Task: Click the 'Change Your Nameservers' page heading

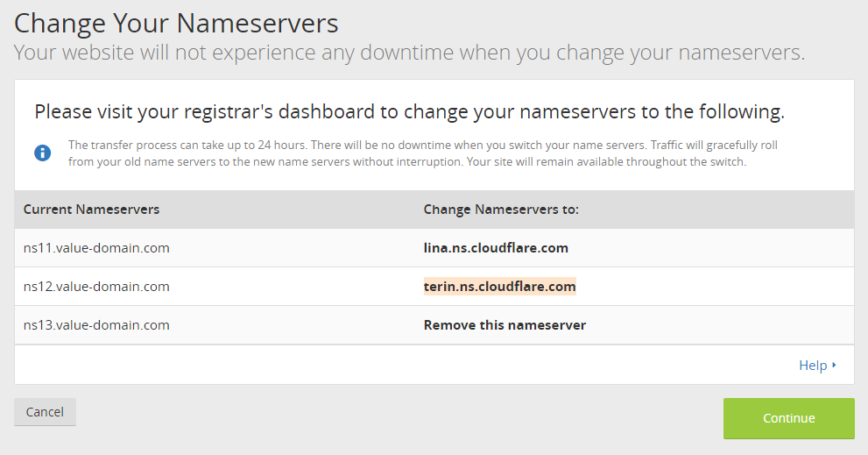Action: tap(176, 24)
